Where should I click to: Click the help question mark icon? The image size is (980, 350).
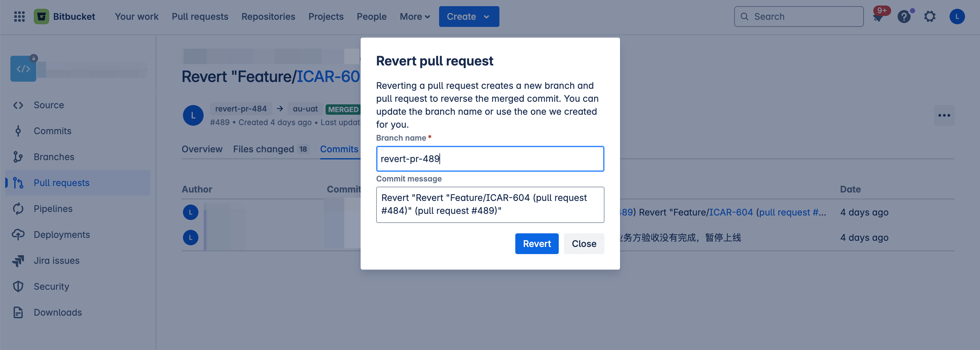(904, 16)
